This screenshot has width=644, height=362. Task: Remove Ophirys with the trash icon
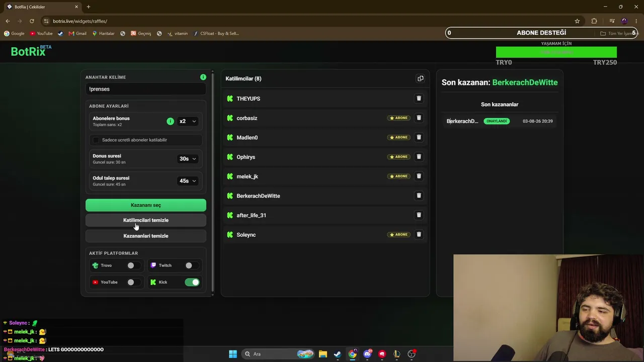click(419, 157)
